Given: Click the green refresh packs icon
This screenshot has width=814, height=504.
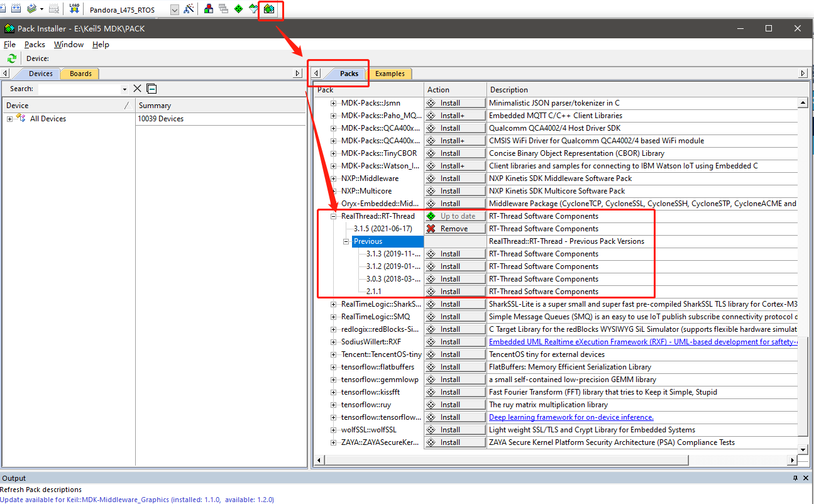Looking at the screenshot, I should click(x=11, y=58).
